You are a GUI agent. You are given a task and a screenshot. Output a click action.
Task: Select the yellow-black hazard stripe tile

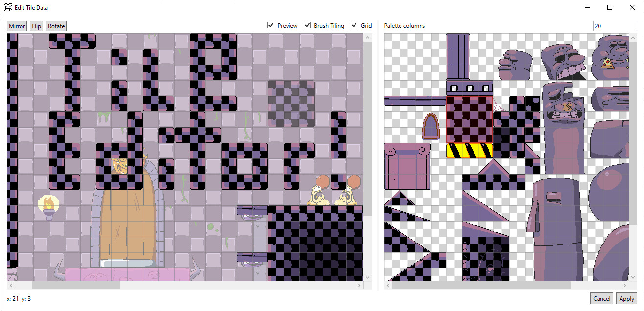tap(469, 150)
